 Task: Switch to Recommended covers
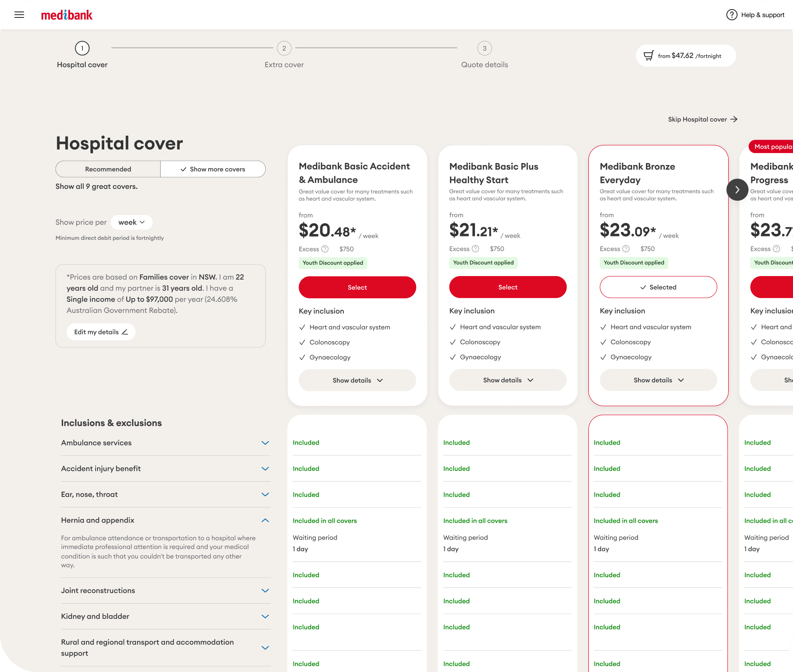pos(108,169)
